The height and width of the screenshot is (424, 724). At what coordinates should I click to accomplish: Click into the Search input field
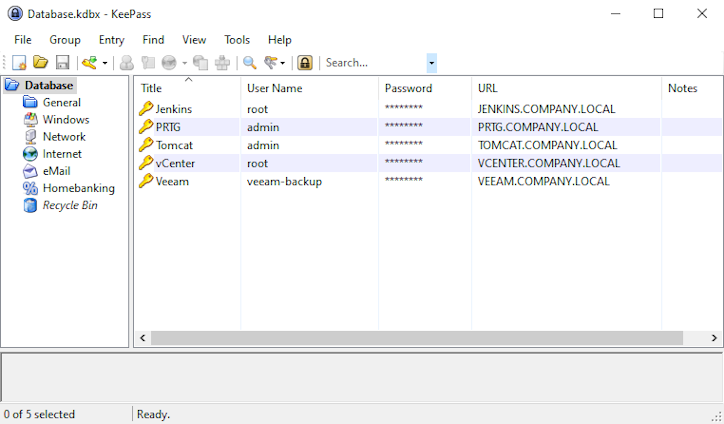click(x=375, y=63)
